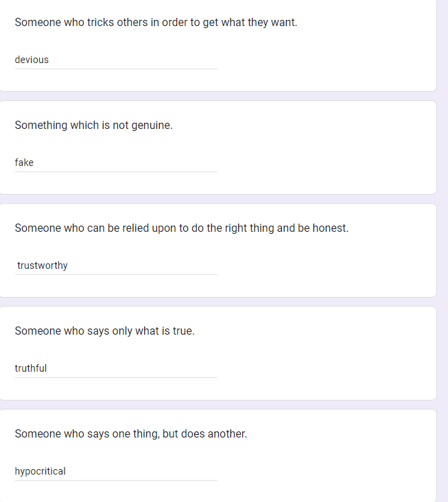Viewport: 448px width, 502px height.
Task: Click the 'Something which is not genuine' question
Action: [93, 125]
